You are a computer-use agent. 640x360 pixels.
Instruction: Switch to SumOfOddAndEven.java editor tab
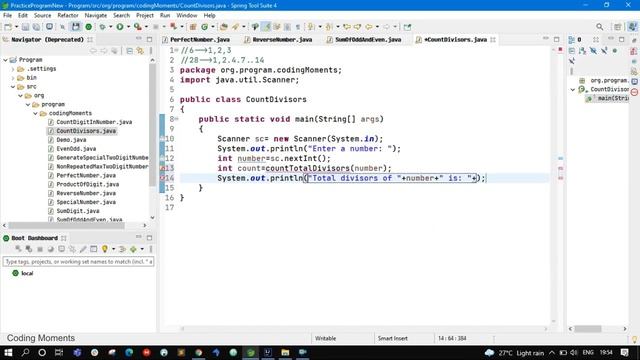364,40
